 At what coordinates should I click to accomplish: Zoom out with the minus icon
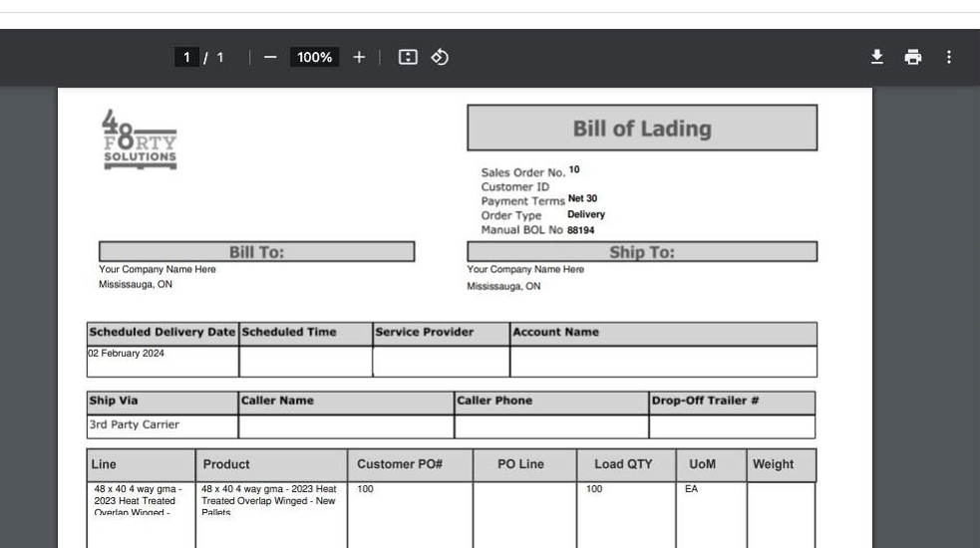[x=270, y=57]
